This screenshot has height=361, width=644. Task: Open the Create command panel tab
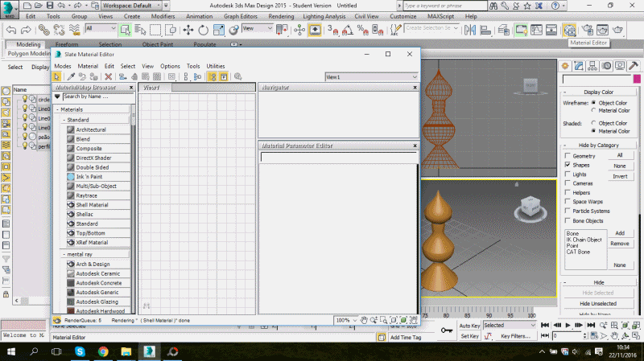click(566, 66)
